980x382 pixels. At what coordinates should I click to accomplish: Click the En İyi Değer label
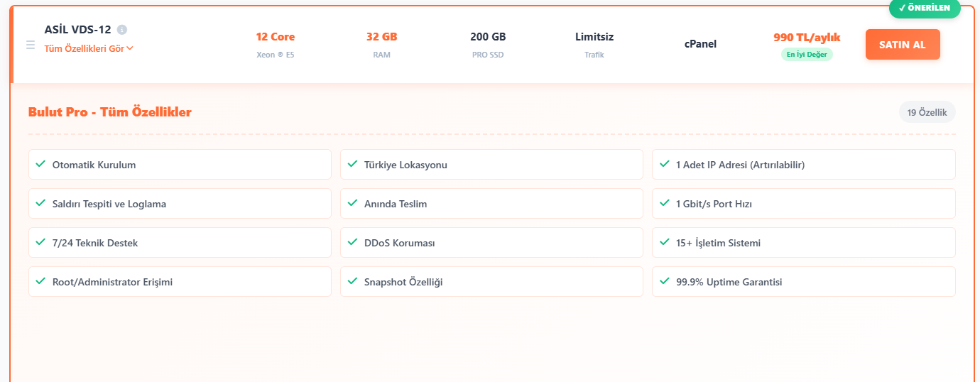pos(807,54)
